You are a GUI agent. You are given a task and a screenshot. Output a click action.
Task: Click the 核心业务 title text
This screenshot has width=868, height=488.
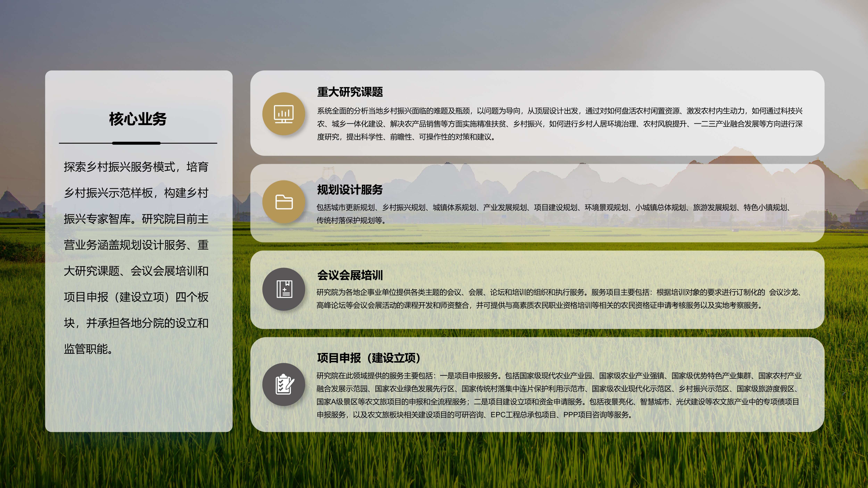coord(138,119)
